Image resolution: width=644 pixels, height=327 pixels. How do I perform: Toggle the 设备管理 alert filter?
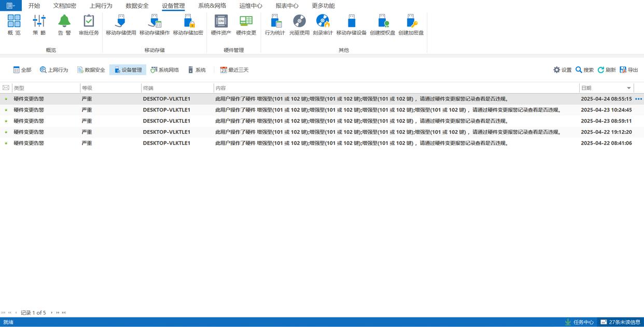tap(128, 70)
